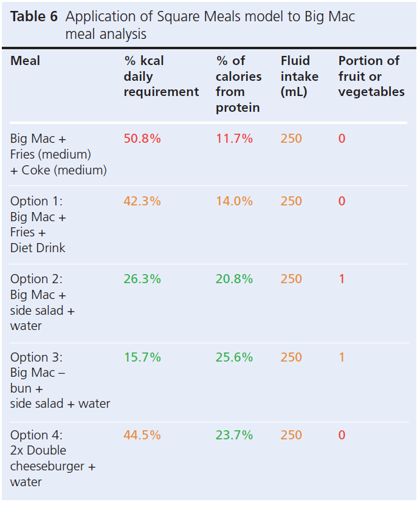Viewport: 420px width, 505px height.
Task: Click the red 11.7% protein value
Action: 234,139
